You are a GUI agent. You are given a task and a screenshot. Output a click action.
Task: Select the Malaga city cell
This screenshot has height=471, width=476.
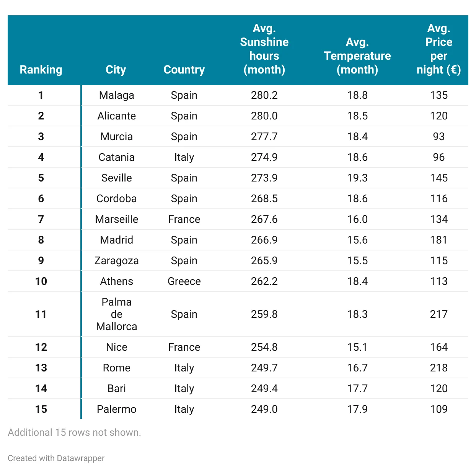pos(116,95)
